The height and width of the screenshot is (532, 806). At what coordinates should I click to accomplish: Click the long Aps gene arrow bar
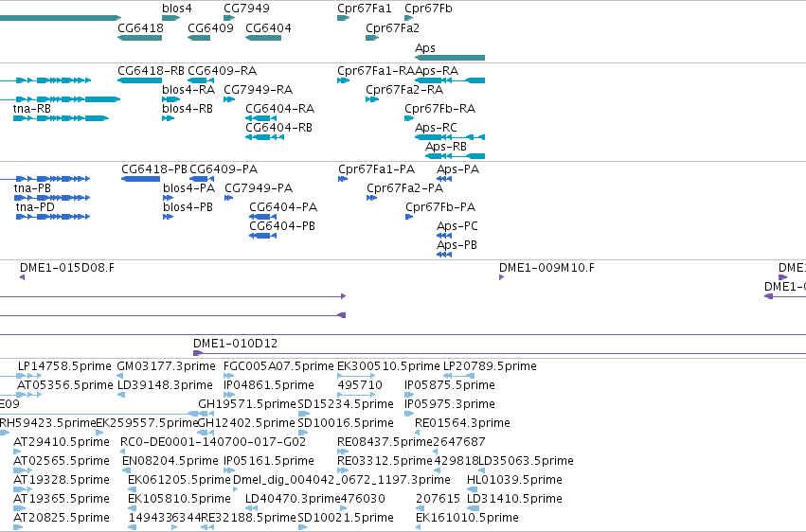point(450,58)
